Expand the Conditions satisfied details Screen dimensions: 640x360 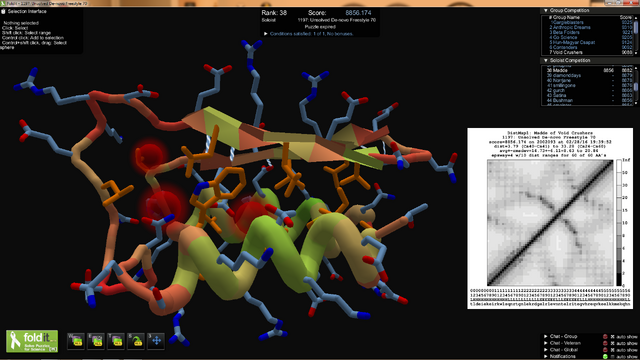coord(266,34)
